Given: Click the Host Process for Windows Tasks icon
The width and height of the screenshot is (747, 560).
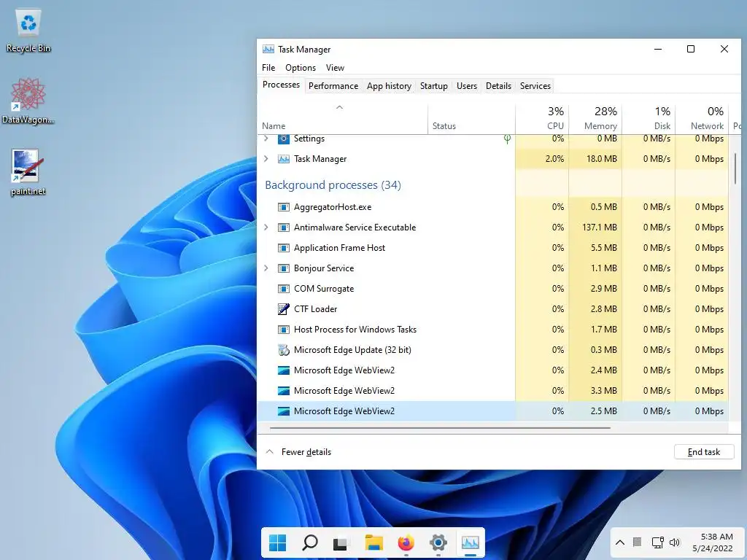Looking at the screenshot, I should (284, 330).
